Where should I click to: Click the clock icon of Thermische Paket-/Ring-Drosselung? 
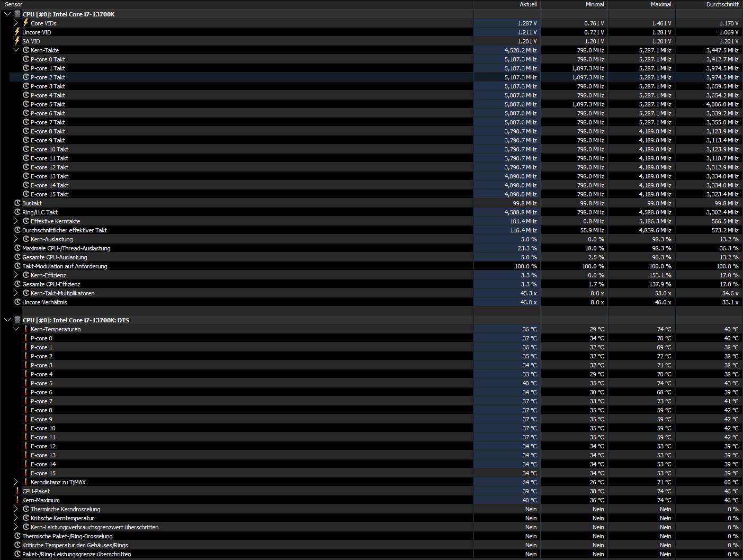[17, 536]
